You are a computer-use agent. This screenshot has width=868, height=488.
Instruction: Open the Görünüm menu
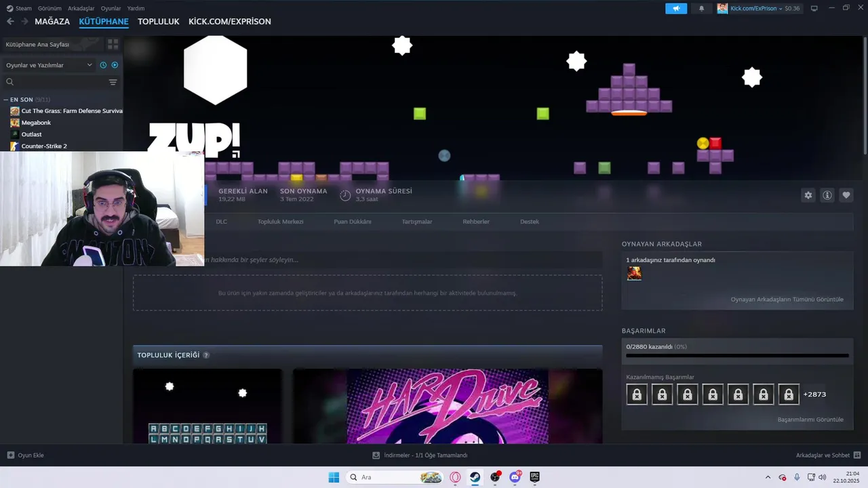50,8
